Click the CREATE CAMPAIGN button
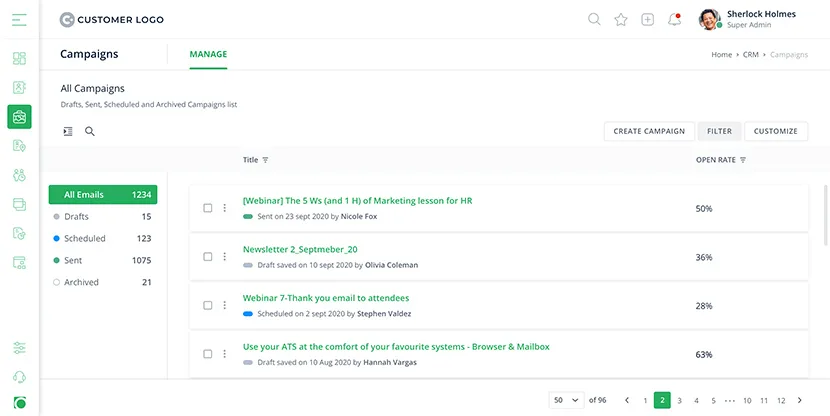 tap(649, 131)
